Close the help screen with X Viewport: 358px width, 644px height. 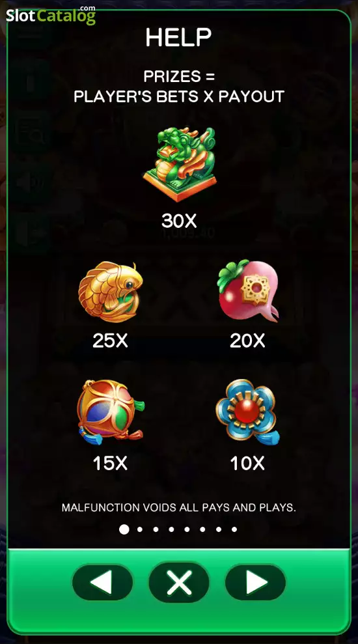coord(179,582)
